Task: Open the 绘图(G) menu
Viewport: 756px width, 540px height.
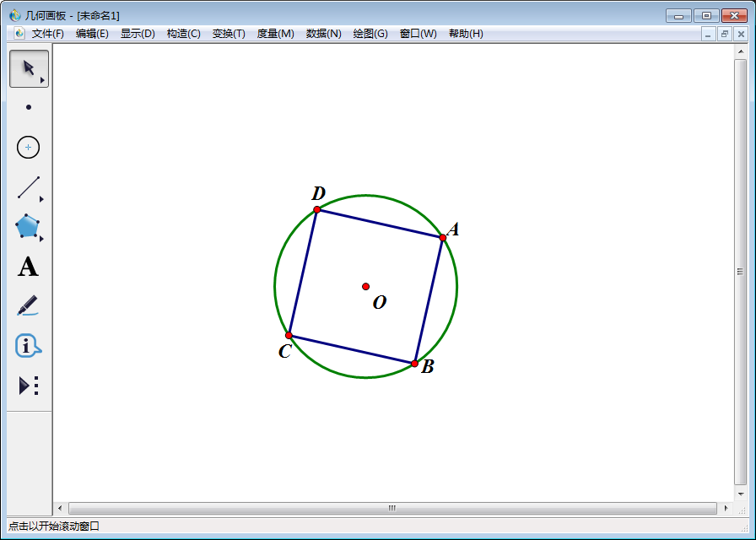Action: click(370, 34)
